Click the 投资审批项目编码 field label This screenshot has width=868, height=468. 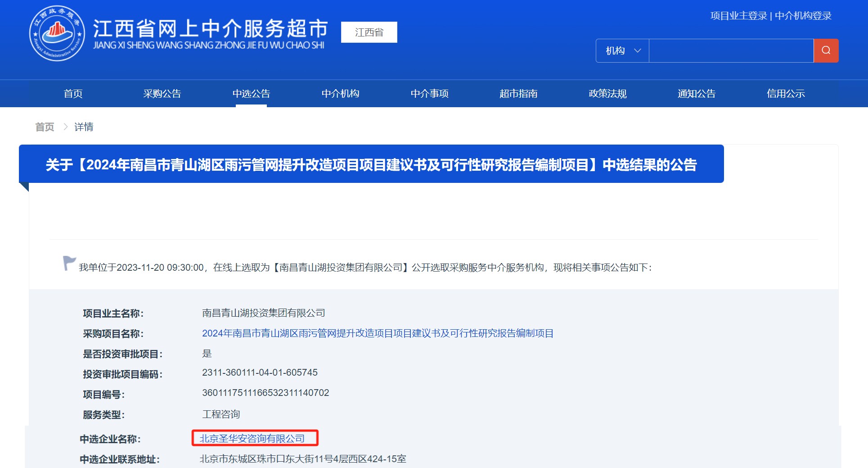pyautogui.click(x=123, y=374)
